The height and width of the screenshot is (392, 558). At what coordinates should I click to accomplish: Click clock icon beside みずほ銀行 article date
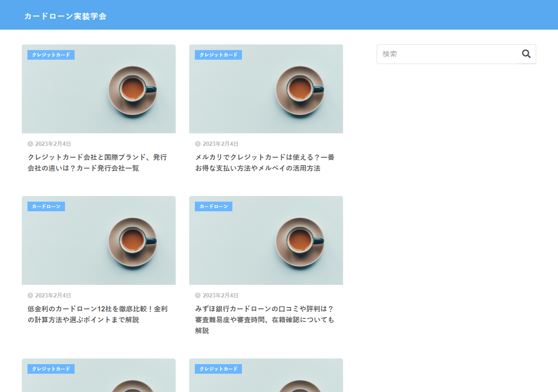(x=198, y=295)
